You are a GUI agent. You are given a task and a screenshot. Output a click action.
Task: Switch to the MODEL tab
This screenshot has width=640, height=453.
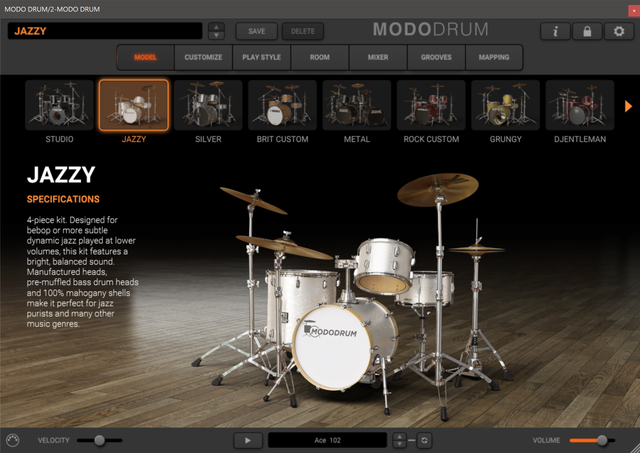(145, 57)
